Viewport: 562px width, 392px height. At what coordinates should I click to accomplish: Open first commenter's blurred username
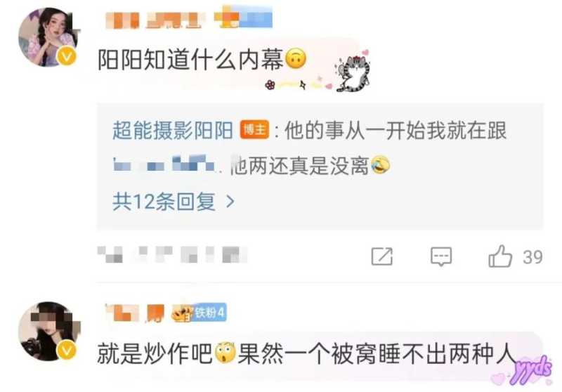[189, 19]
